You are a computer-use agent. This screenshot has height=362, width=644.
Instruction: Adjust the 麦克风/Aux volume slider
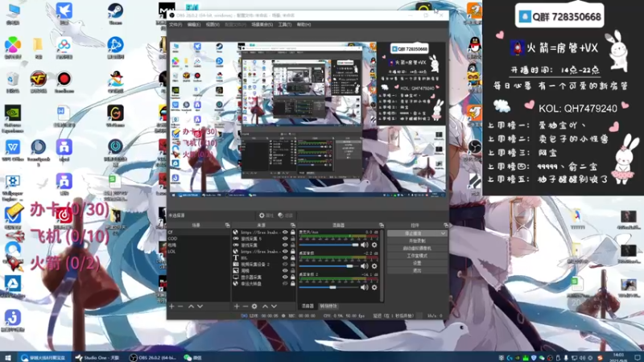[329, 245]
